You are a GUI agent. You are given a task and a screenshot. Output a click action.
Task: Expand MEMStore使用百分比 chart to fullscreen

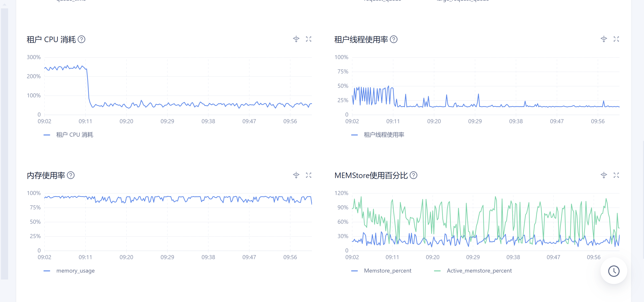coord(616,175)
